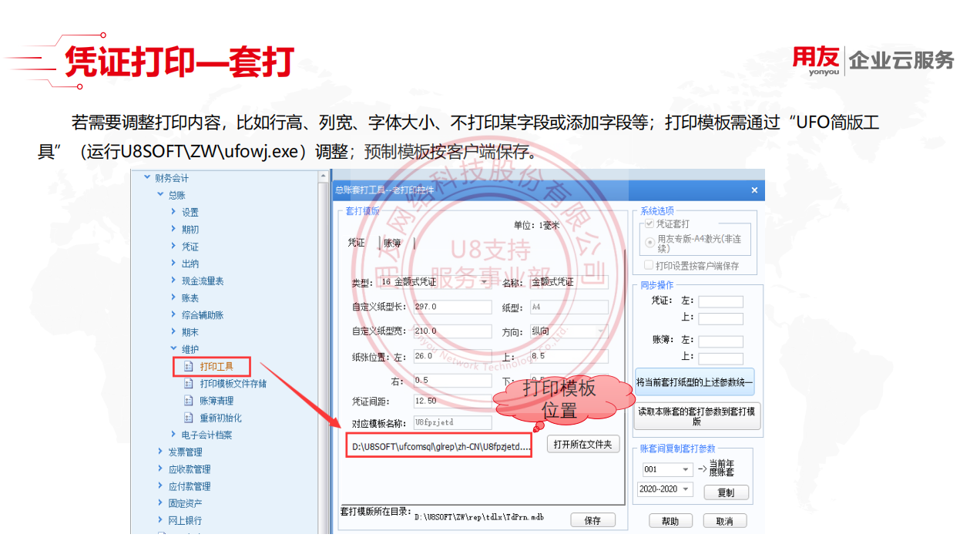Click the 名称 field showing 金额式凭证
The image size is (980, 551).
click(x=569, y=282)
